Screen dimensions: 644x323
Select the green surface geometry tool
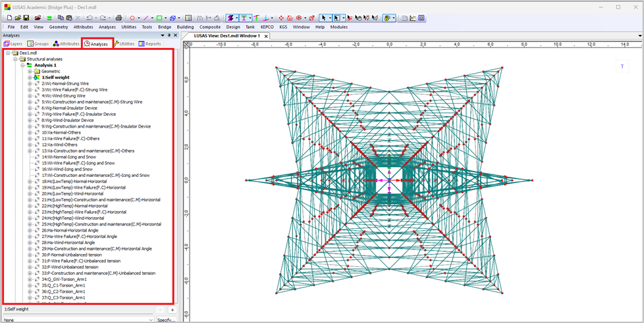pyautogui.click(x=160, y=18)
